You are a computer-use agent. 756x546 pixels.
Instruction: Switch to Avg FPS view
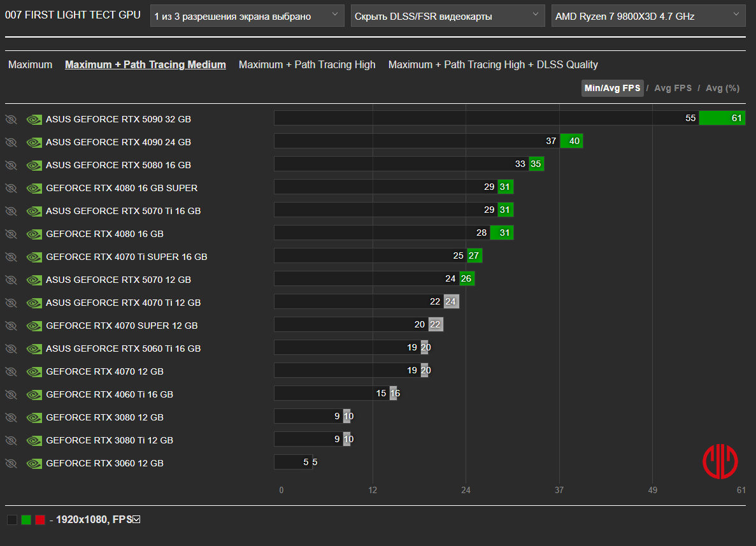pyautogui.click(x=673, y=89)
